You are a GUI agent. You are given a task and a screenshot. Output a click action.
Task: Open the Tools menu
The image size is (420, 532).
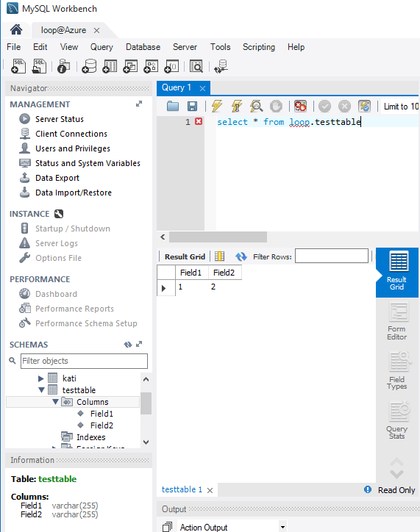click(x=220, y=47)
